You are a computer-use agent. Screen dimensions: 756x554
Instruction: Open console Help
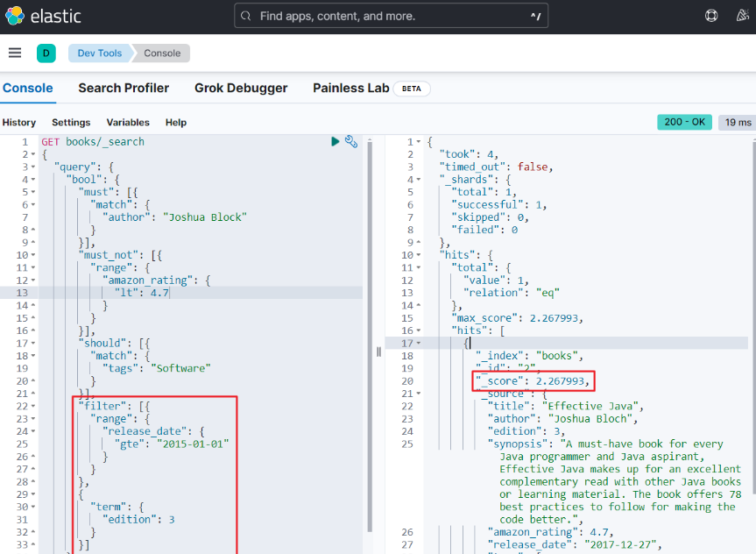tap(176, 123)
